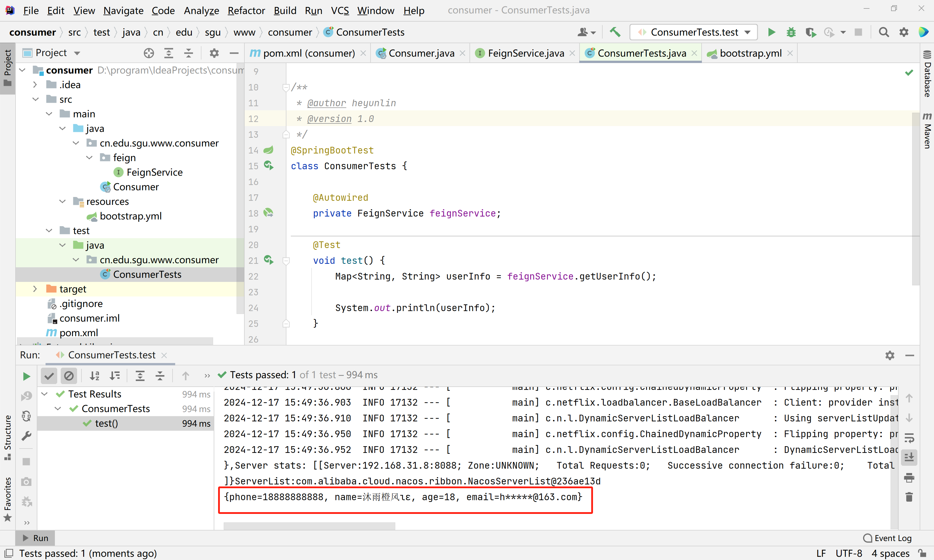Expand the target folder in project tree
Screen dimensions: 934x560
coord(35,289)
